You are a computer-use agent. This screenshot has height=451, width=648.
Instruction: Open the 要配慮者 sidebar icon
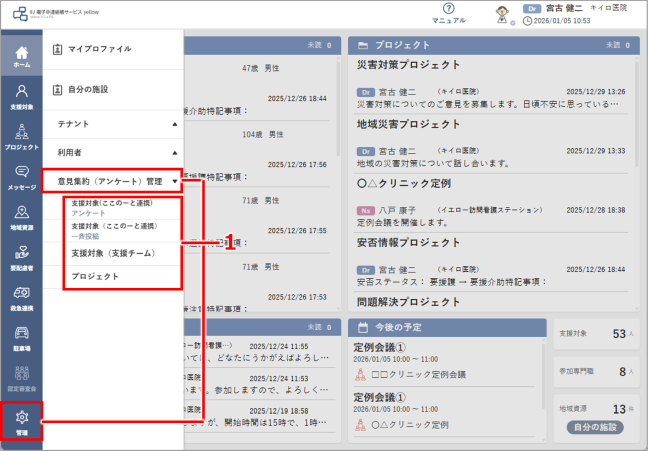pos(21,258)
